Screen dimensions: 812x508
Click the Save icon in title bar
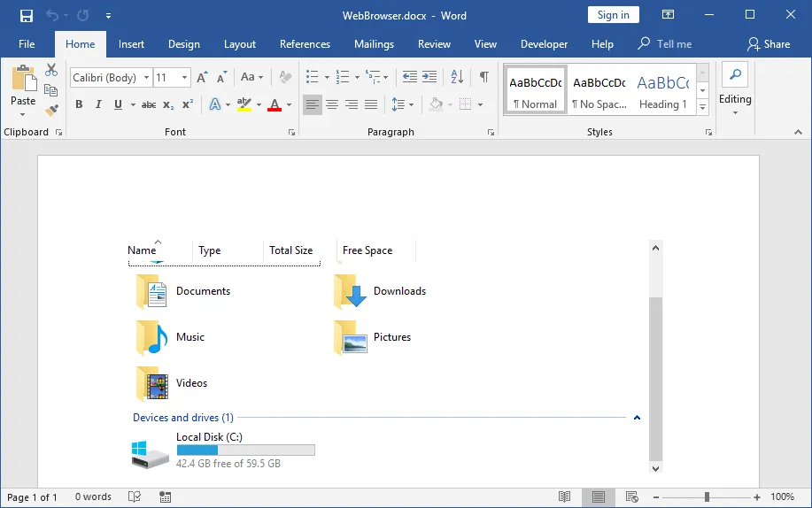pos(27,16)
